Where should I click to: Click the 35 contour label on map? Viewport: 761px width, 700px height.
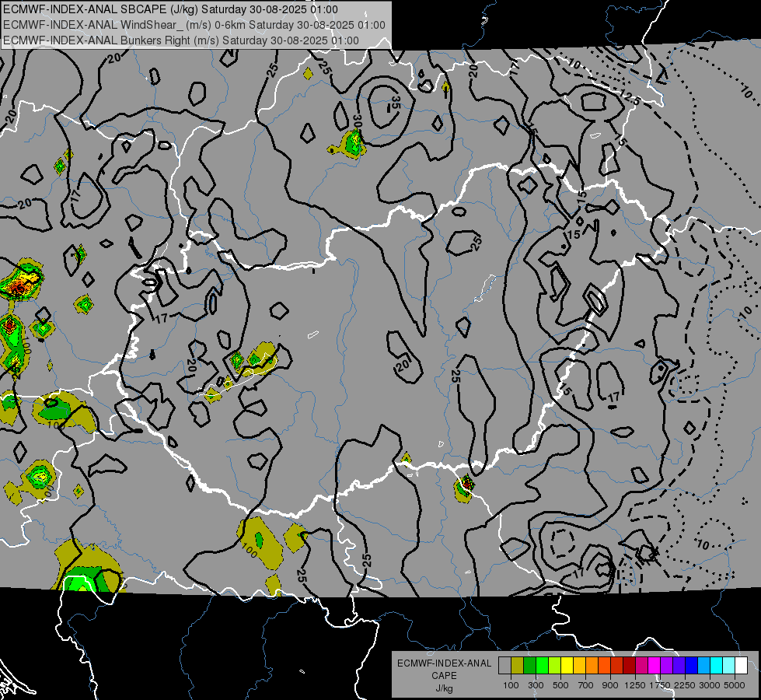(x=396, y=103)
